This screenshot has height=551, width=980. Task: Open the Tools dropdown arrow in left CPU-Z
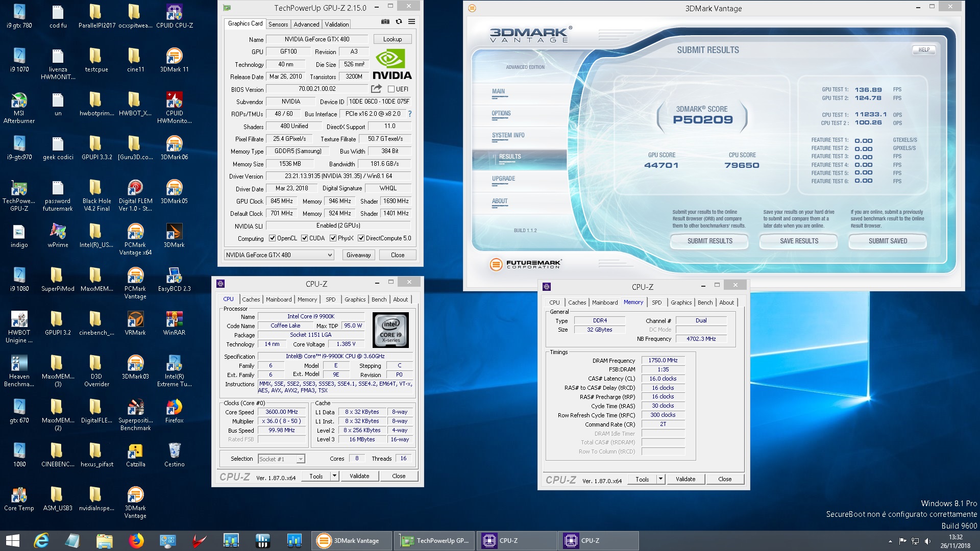pyautogui.click(x=334, y=476)
